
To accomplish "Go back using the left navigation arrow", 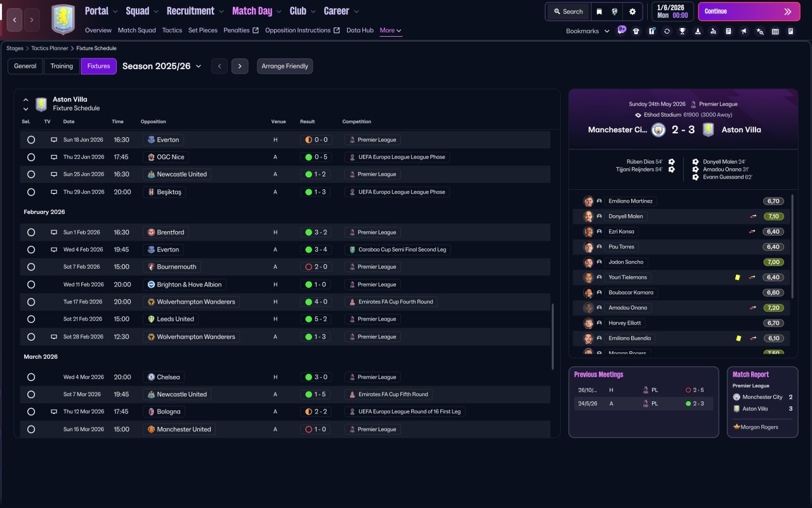I will 15,20.
